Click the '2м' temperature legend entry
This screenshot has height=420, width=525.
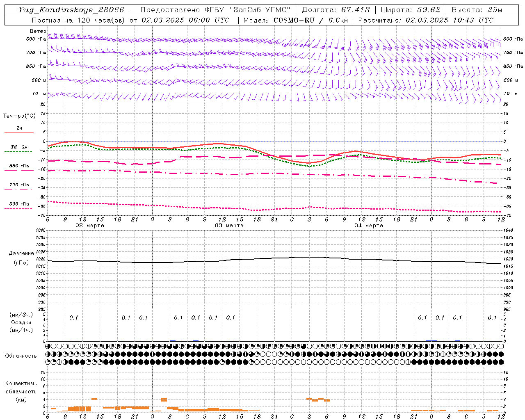click(x=19, y=128)
